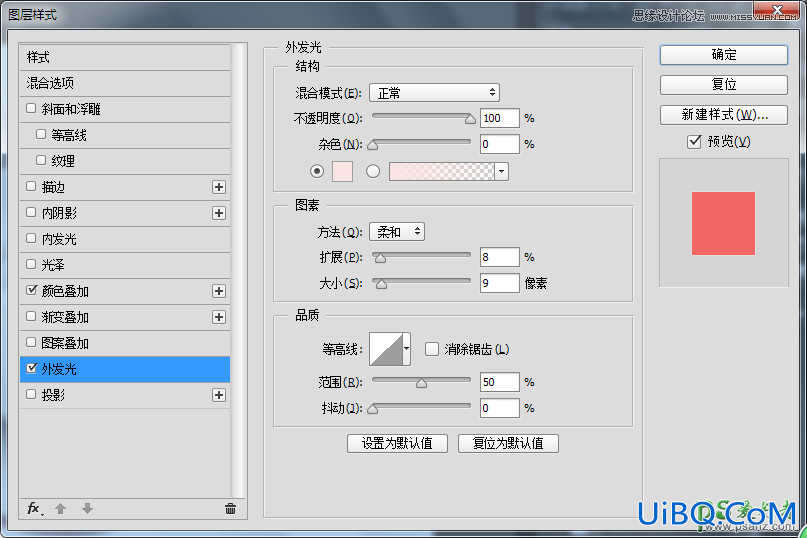Viewport: 807px width, 538px height.
Task: Disable 颜色叠加 effect checkbox
Action: [31, 290]
